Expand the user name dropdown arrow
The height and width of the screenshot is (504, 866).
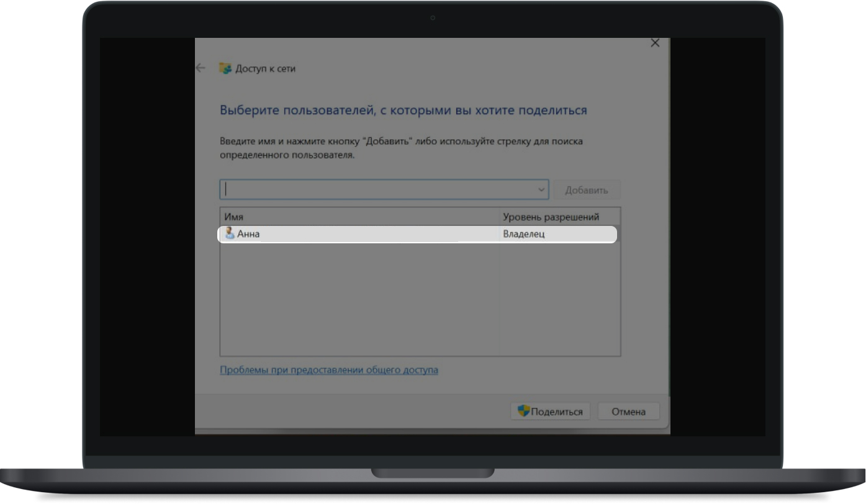click(x=542, y=190)
